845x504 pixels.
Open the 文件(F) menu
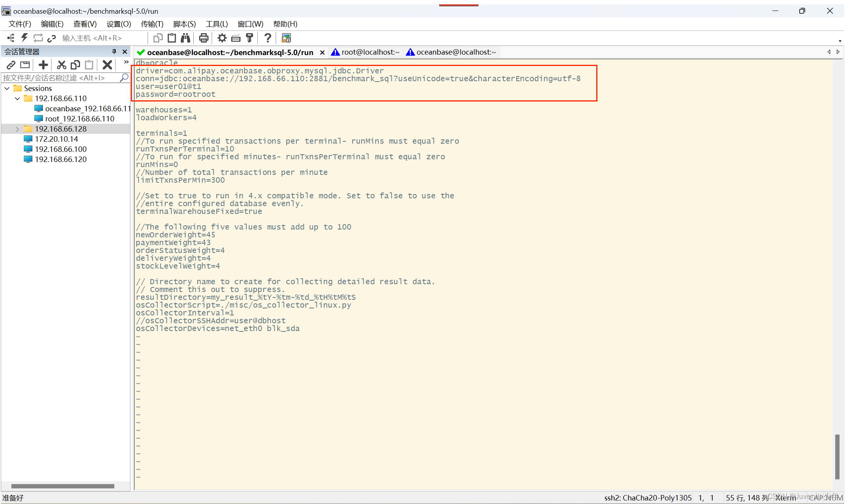tap(20, 24)
